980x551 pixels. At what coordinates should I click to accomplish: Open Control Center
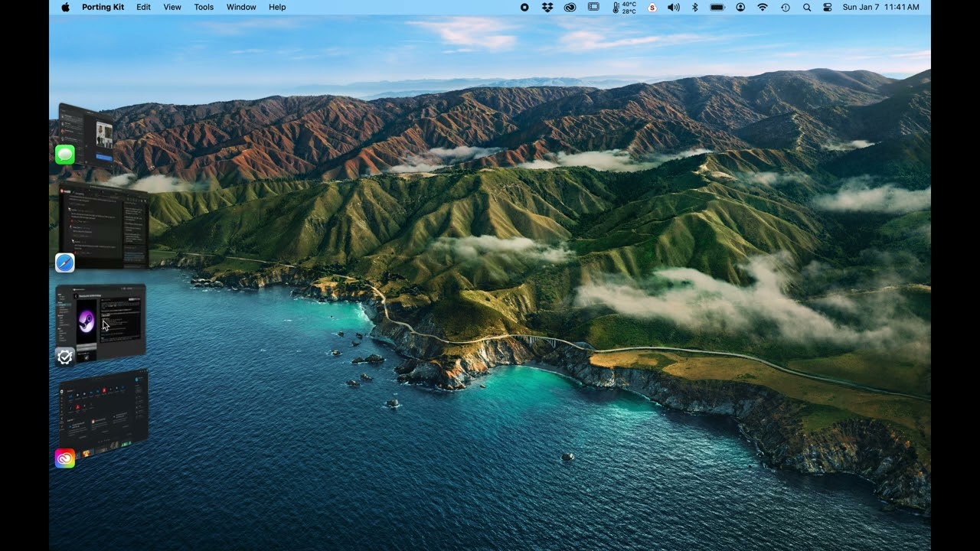[x=828, y=7]
